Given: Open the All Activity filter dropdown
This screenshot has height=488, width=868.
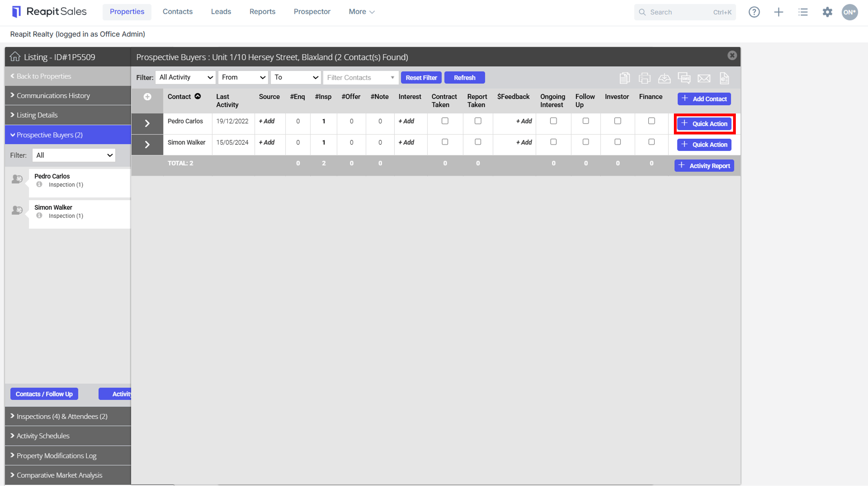Looking at the screenshot, I should [x=186, y=78].
